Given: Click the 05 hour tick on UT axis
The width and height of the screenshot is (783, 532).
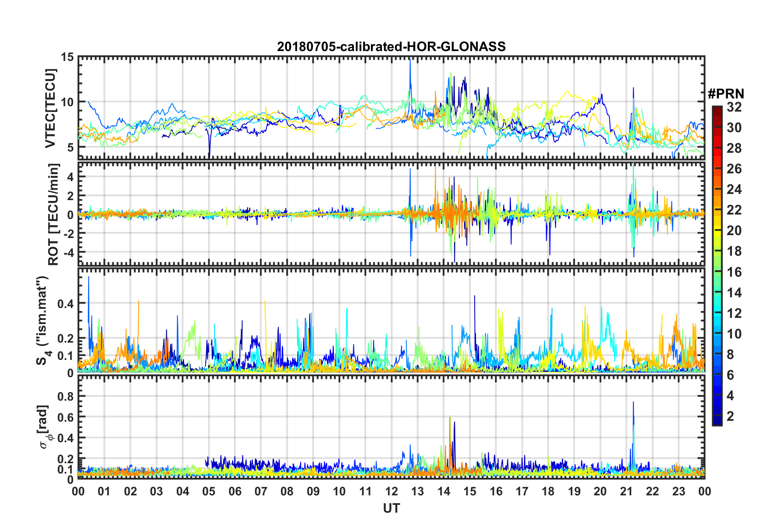Looking at the screenshot, I should [209, 491].
